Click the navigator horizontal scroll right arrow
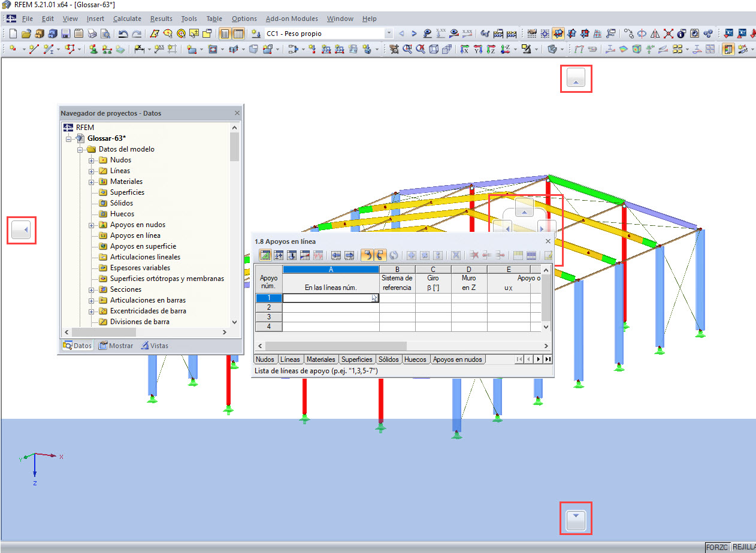This screenshot has height=553, width=756. tap(225, 332)
